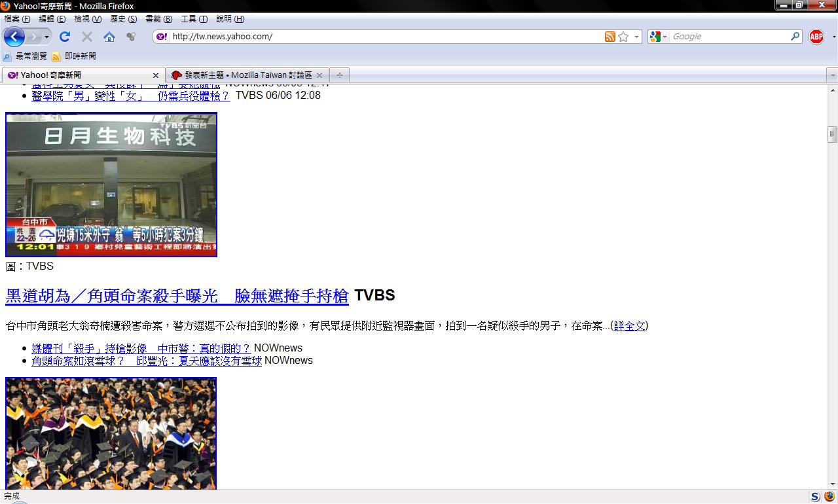Restore down the Firefox window
The height and width of the screenshot is (504, 838).
(800, 5)
